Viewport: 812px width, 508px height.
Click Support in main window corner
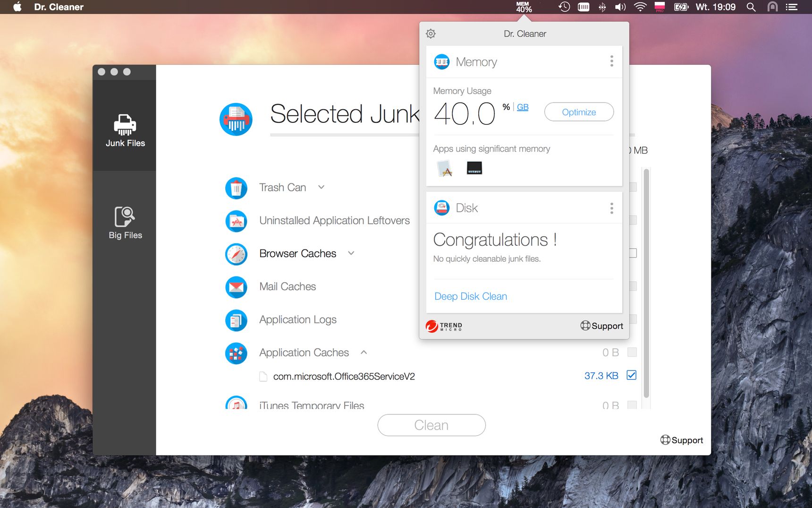click(x=682, y=440)
